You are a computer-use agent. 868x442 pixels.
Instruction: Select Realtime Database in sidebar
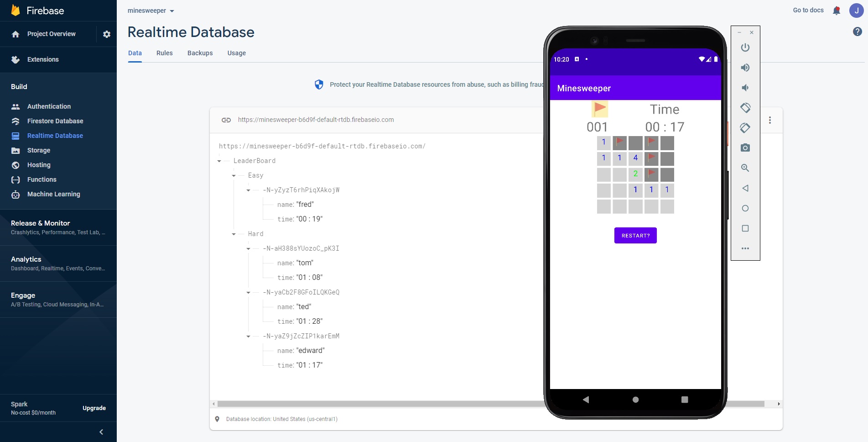(x=55, y=136)
